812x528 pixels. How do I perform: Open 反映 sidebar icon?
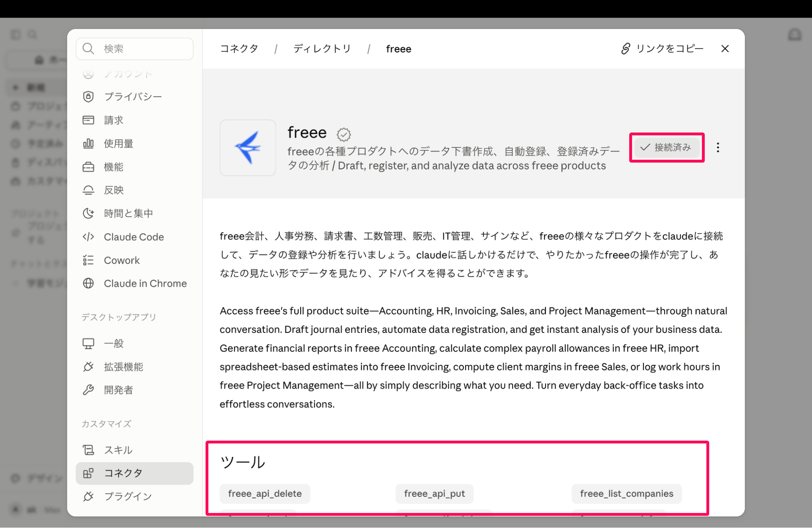click(88, 190)
